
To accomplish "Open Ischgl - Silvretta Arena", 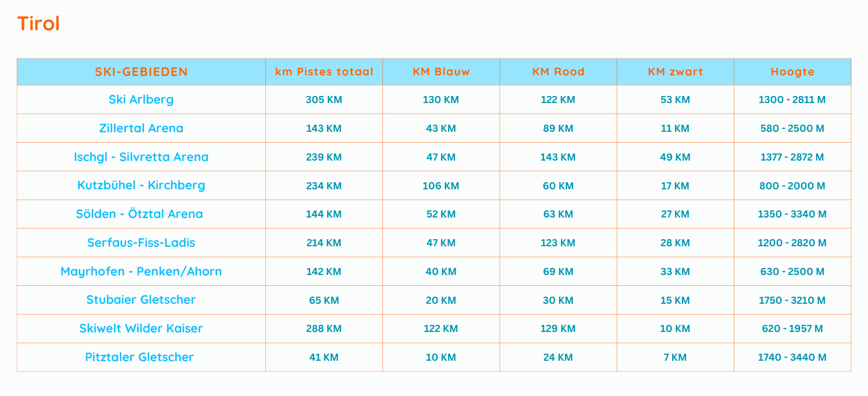I will click(x=141, y=157).
